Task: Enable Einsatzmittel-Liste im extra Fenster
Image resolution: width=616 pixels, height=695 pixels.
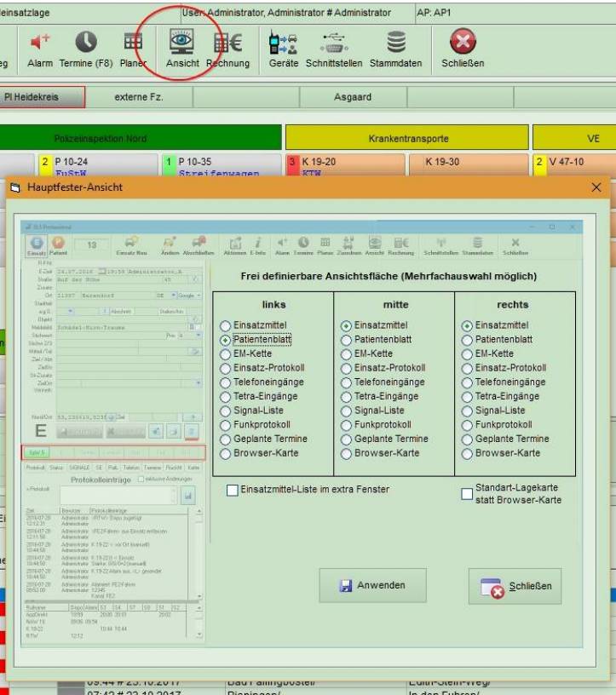Action: pos(233,490)
